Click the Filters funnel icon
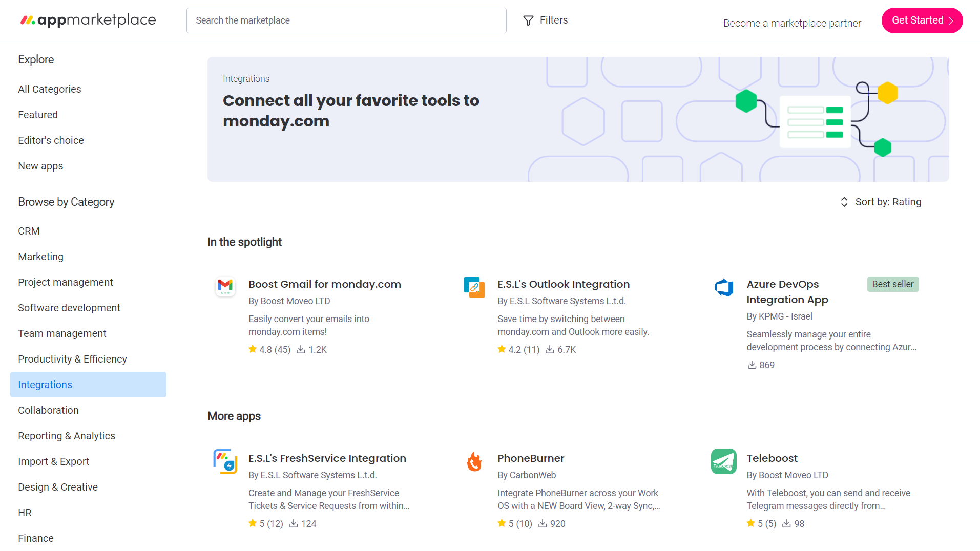 coord(528,20)
